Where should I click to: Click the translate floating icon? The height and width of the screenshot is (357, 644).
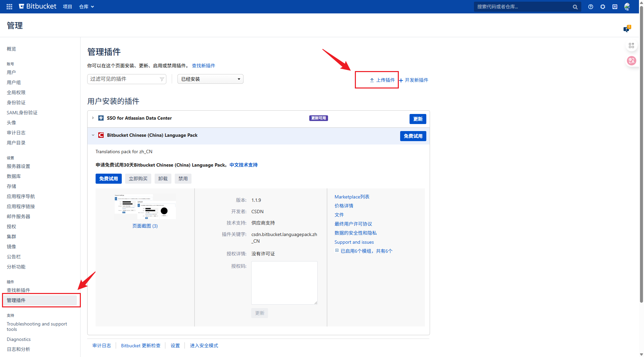point(631,61)
